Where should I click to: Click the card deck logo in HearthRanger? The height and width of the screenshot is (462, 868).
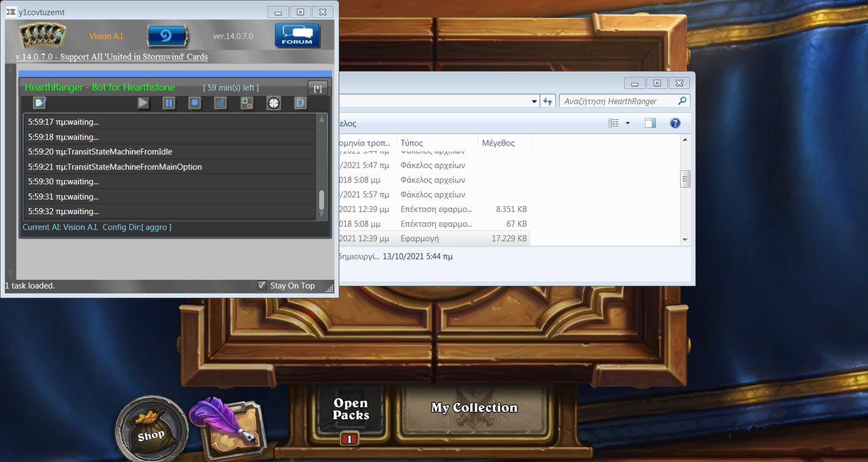(42, 35)
